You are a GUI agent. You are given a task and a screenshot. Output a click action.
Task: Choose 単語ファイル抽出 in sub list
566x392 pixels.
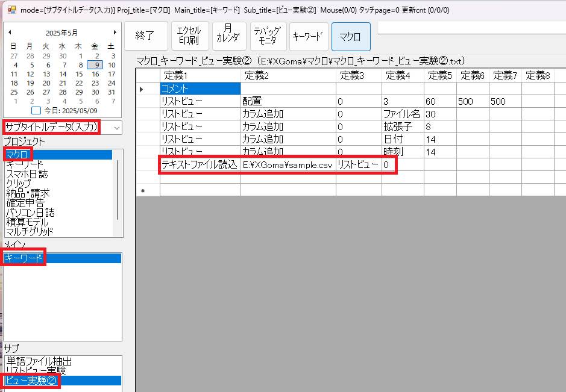pos(39,361)
